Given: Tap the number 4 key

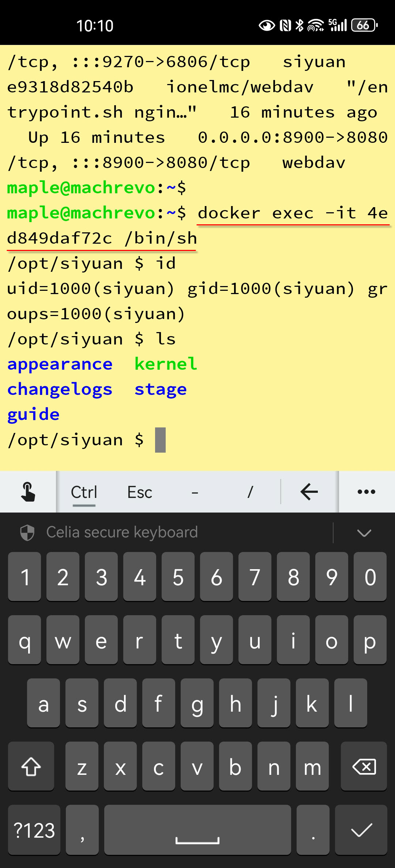Looking at the screenshot, I should tap(140, 576).
